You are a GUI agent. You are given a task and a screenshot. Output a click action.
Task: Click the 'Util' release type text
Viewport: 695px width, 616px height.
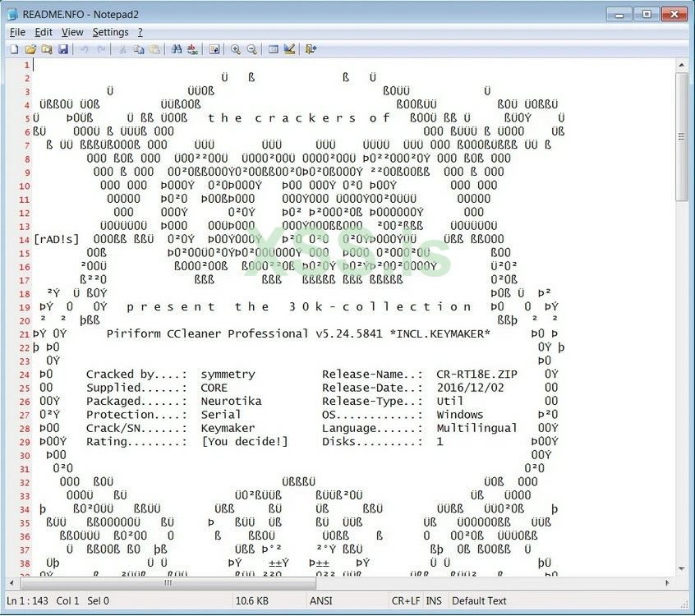449,401
